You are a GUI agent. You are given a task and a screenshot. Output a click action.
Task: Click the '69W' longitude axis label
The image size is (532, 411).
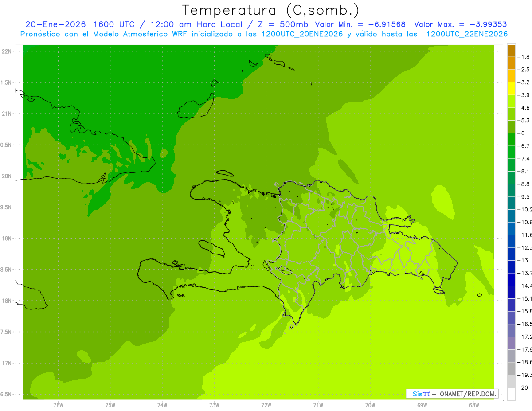[422, 405]
